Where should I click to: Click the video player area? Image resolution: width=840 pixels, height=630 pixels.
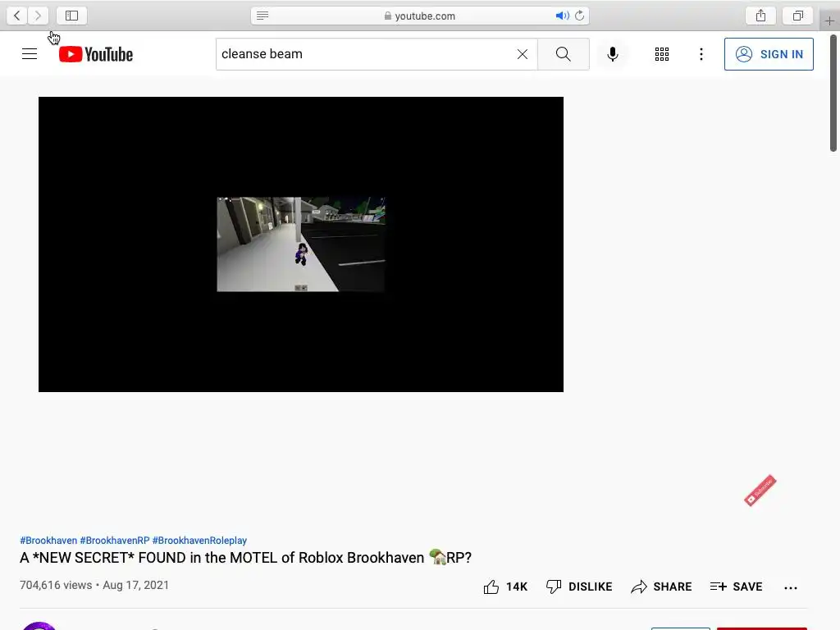tap(300, 244)
